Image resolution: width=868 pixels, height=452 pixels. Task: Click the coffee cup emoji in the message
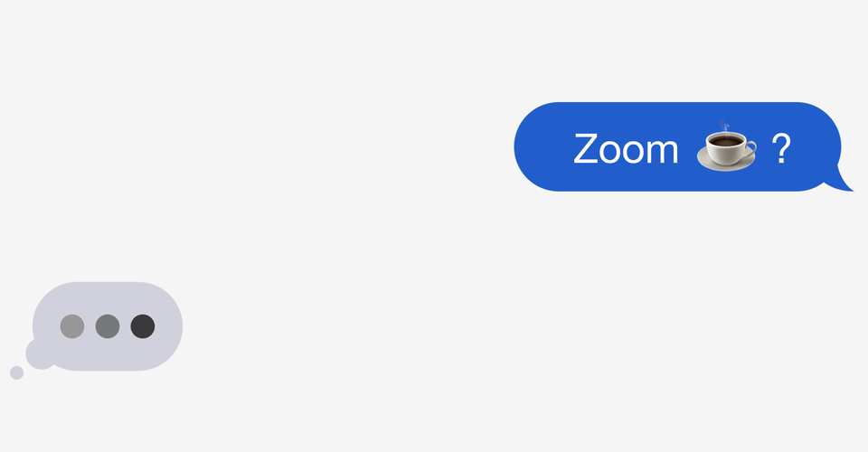pos(726,146)
